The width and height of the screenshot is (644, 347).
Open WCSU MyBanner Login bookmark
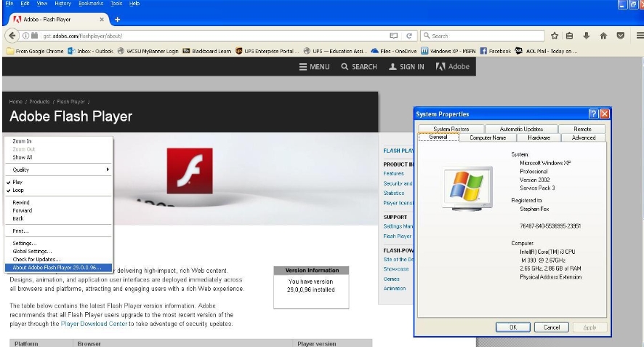click(148, 51)
